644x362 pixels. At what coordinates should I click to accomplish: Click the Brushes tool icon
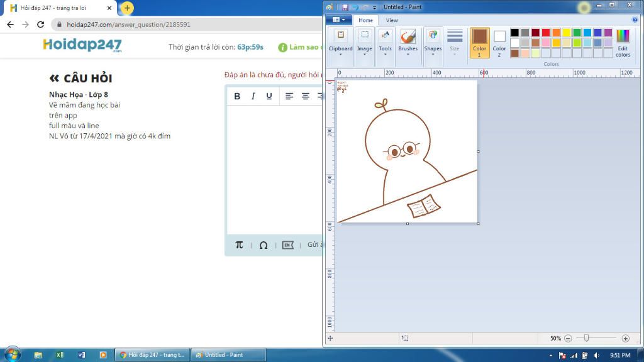pos(408,36)
